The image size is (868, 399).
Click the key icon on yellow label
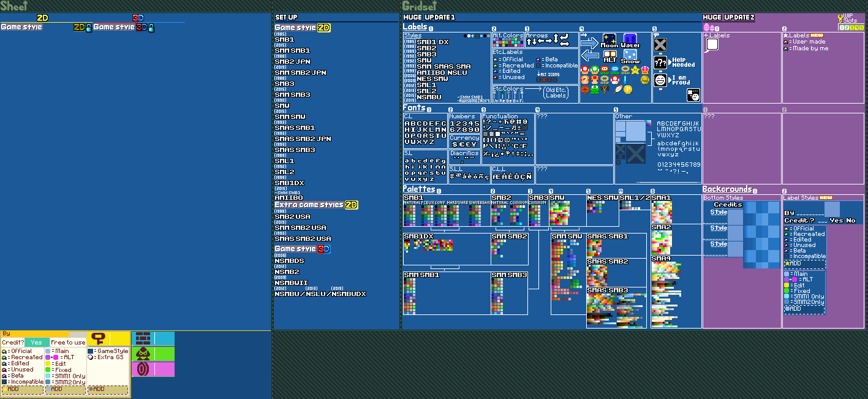97,338
